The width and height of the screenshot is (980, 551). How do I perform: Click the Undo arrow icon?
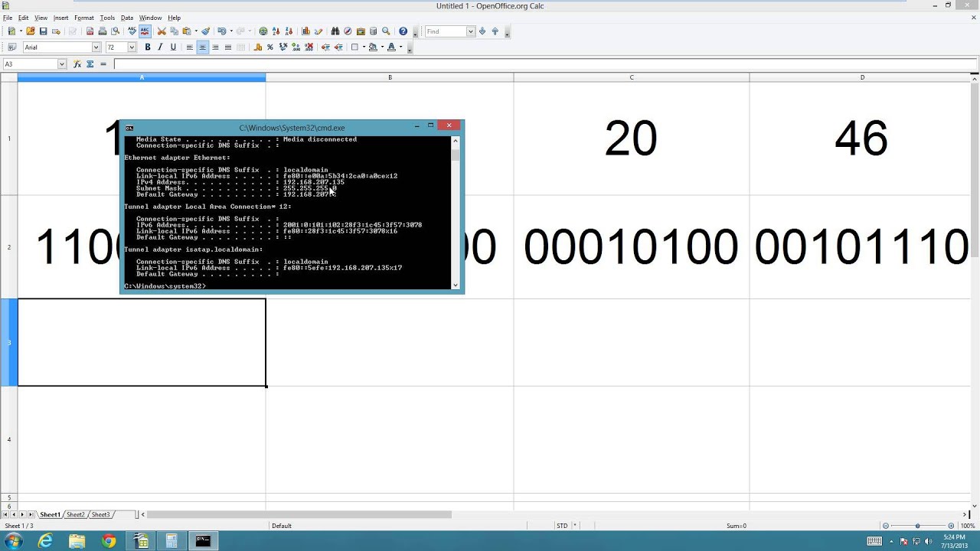pyautogui.click(x=221, y=31)
